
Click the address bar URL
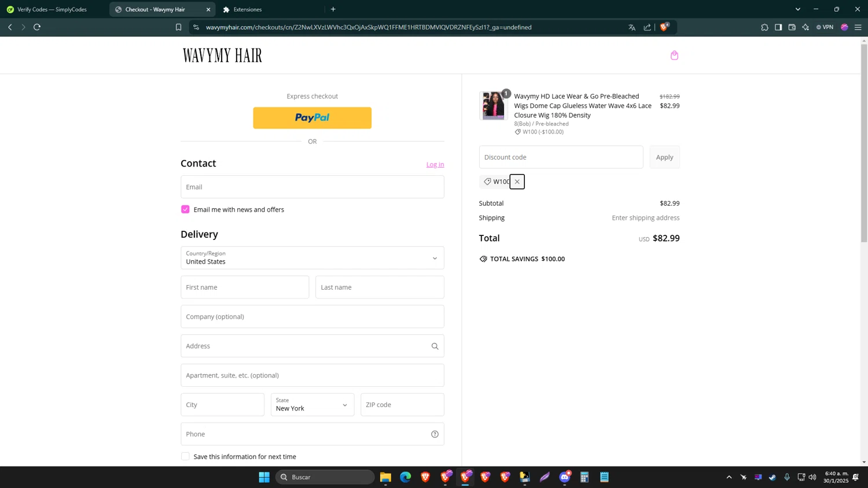(x=369, y=27)
